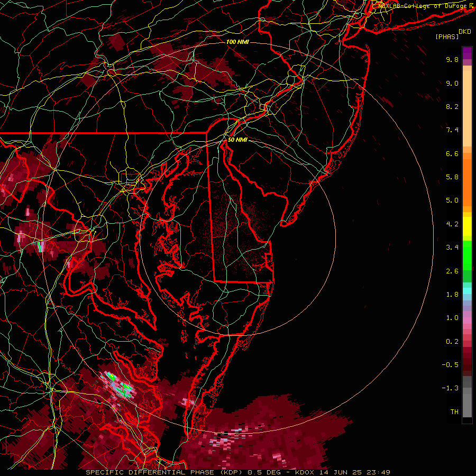Click the yellow segment of the color bar
Viewport: 476px width, 476px height.
[x=467, y=226]
